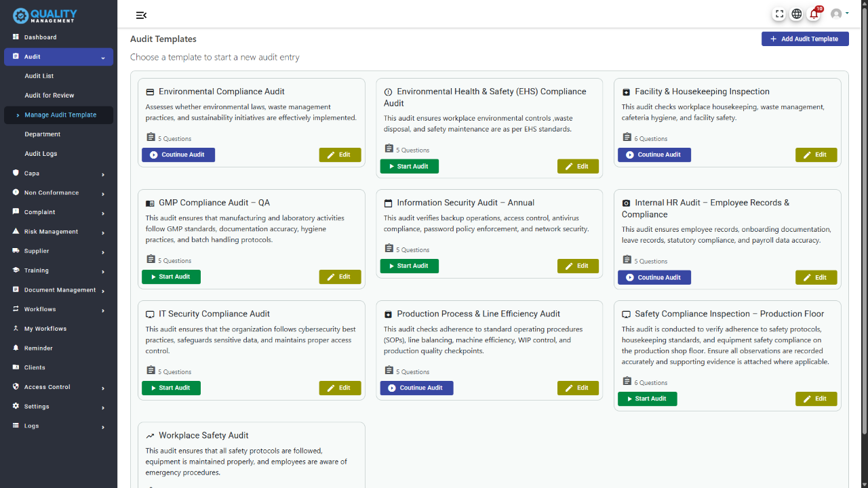Go to Audit Logs submenu item

(41, 154)
